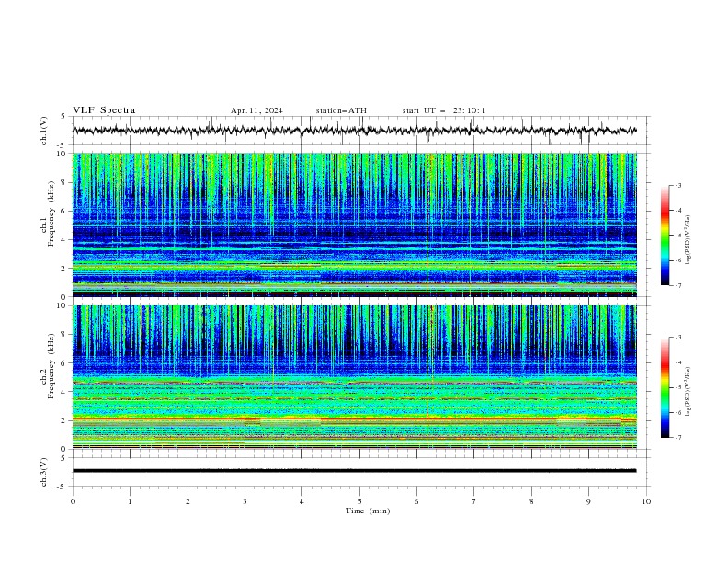Click the ch.1 spectrogram color scale bar
Screen dimensions: 728x563
[665, 236]
